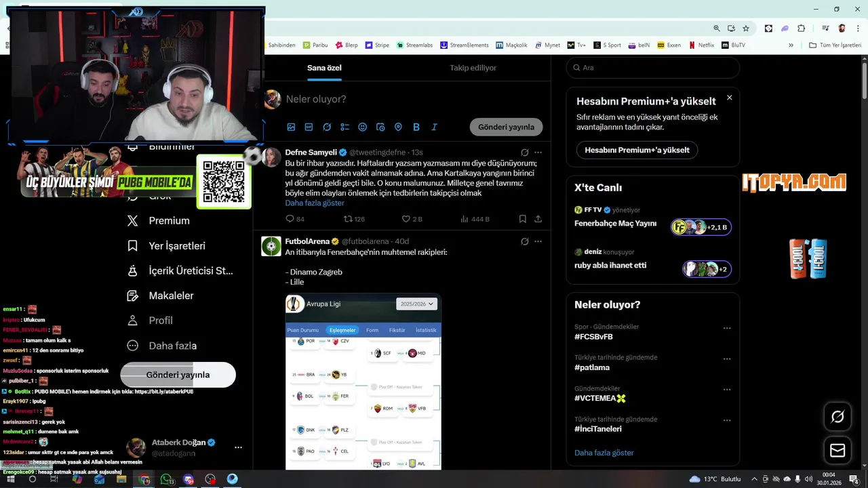The width and height of the screenshot is (868, 488).
Task: Join the ruby abla ihanet etti space
Action: pyautogui.click(x=707, y=269)
